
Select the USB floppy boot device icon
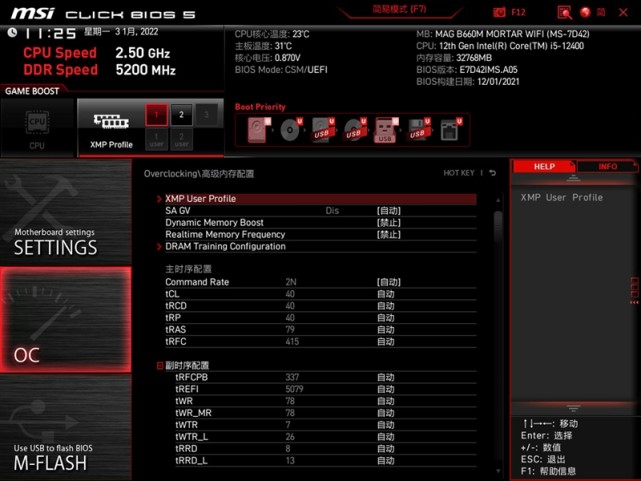tap(418, 130)
